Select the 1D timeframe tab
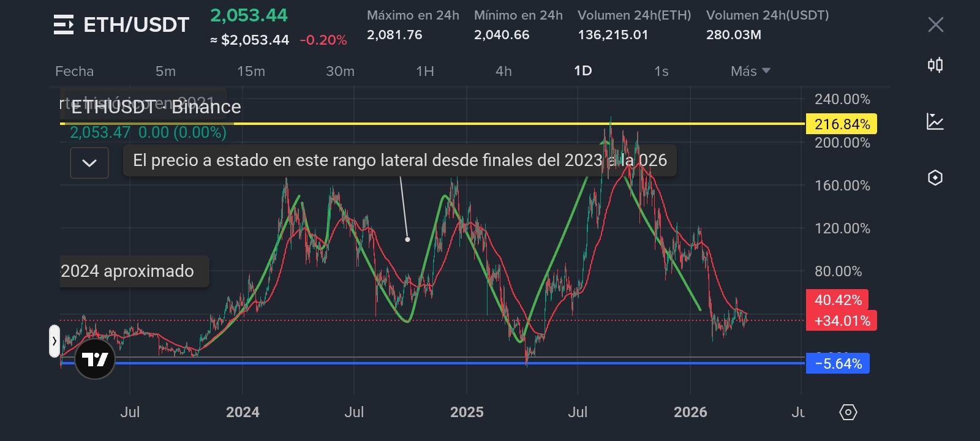 click(583, 71)
